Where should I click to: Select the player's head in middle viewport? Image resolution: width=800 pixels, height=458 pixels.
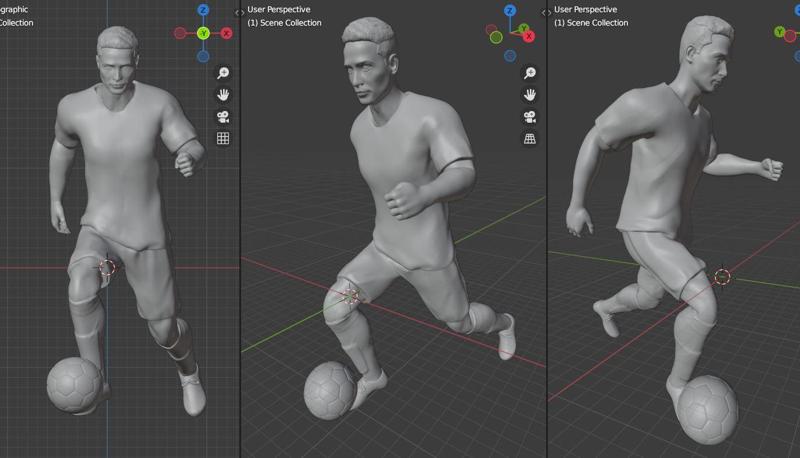[370, 59]
